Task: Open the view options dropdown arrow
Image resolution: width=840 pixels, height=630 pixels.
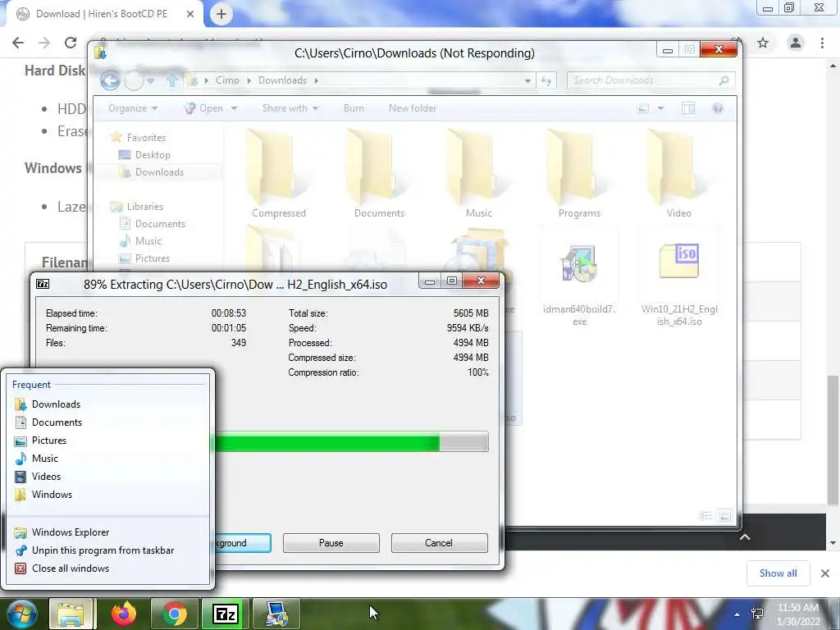Action: pyautogui.click(x=660, y=108)
